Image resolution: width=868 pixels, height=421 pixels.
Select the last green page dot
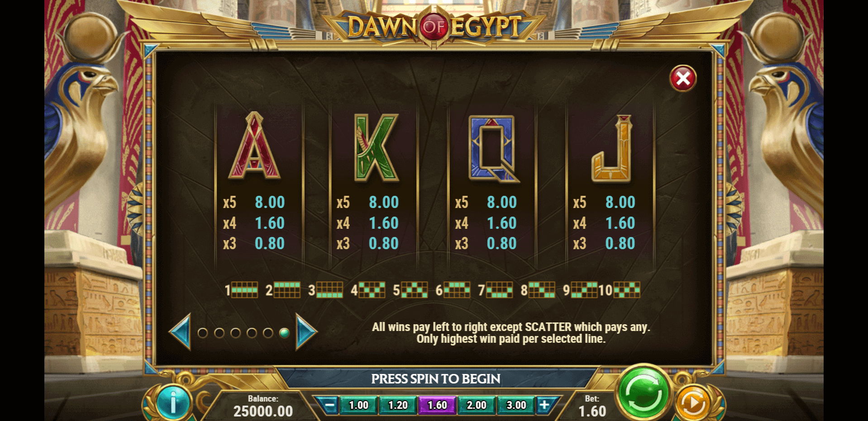tap(284, 333)
